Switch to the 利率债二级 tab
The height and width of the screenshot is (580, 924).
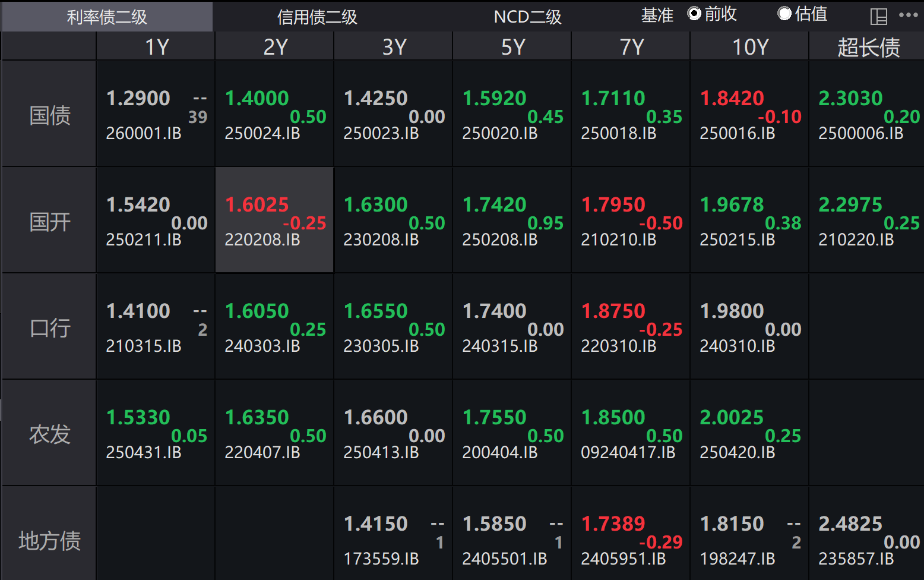point(107,17)
